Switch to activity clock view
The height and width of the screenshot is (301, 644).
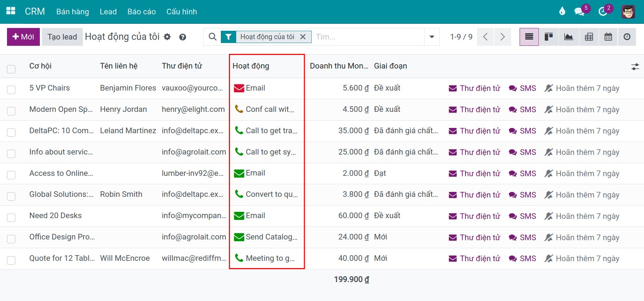627,37
